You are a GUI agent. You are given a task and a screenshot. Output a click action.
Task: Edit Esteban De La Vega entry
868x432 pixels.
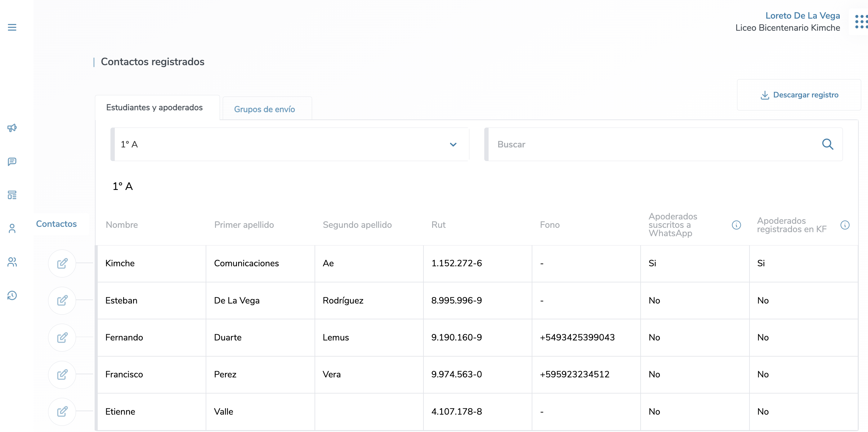[x=62, y=301]
